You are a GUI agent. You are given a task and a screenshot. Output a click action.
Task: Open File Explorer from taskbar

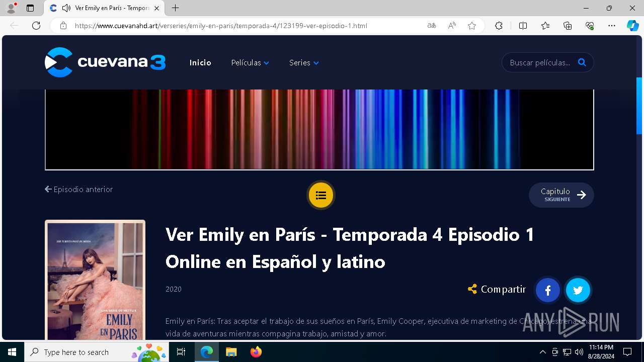click(231, 352)
